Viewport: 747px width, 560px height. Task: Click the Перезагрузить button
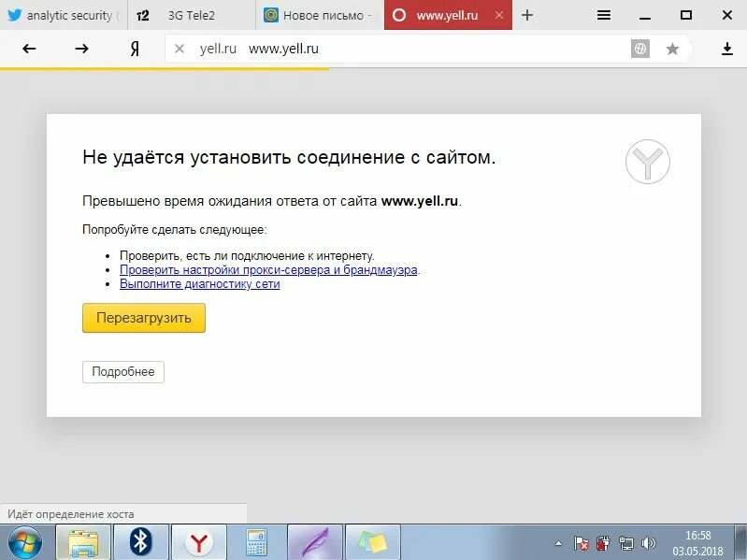pyautogui.click(x=144, y=318)
